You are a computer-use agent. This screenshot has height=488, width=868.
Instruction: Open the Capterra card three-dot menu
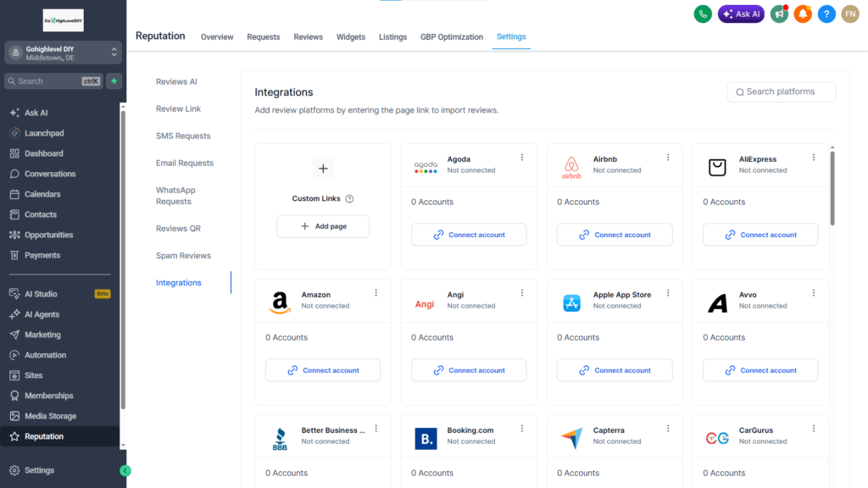[x=668, y=429]
